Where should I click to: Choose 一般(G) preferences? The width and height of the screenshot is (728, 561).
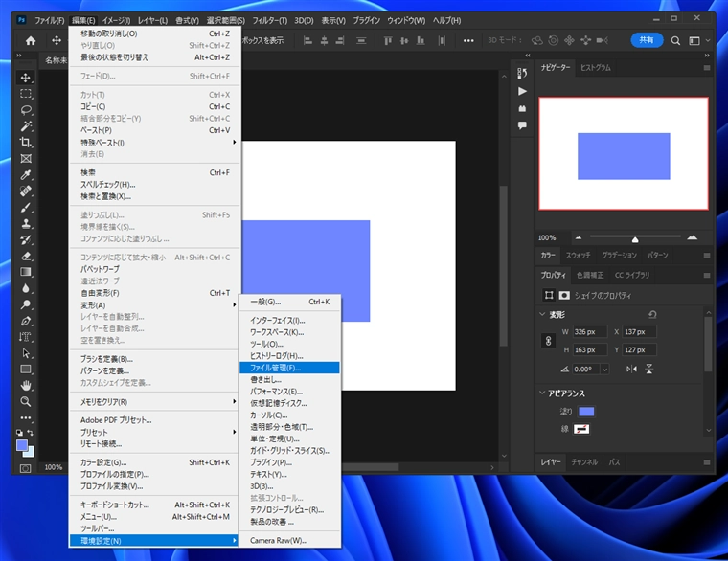point(289,302)
